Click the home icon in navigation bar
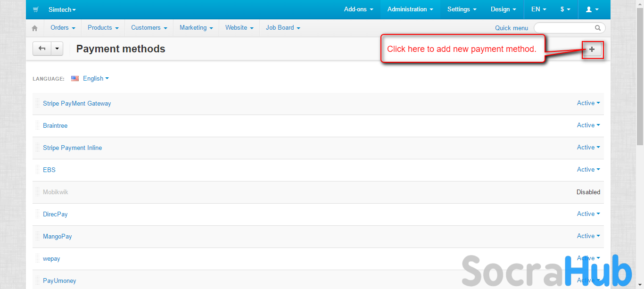 tap(34, 28)
